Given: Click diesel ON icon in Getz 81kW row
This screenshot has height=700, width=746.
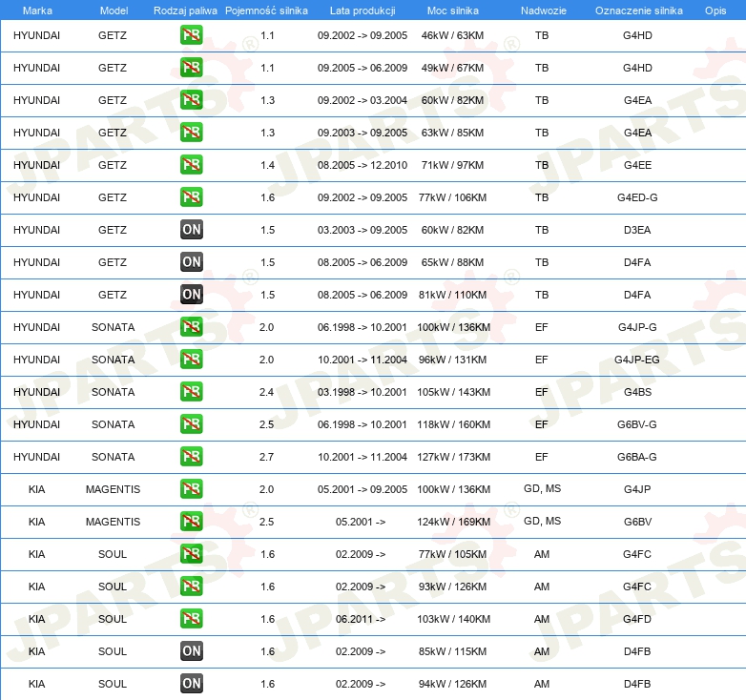Looking at the screenshot, I should coord(191,295).
